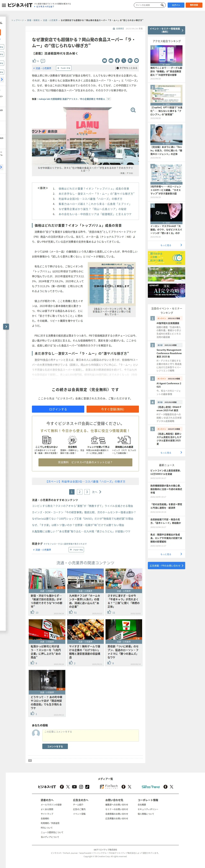Like the article with thumbs-up icon

(x=34, y=61)
